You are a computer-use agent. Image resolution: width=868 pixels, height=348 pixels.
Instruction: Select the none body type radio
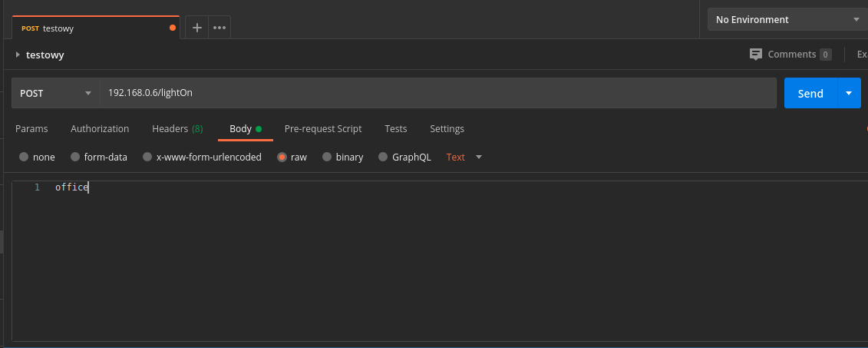click(24, 157)
